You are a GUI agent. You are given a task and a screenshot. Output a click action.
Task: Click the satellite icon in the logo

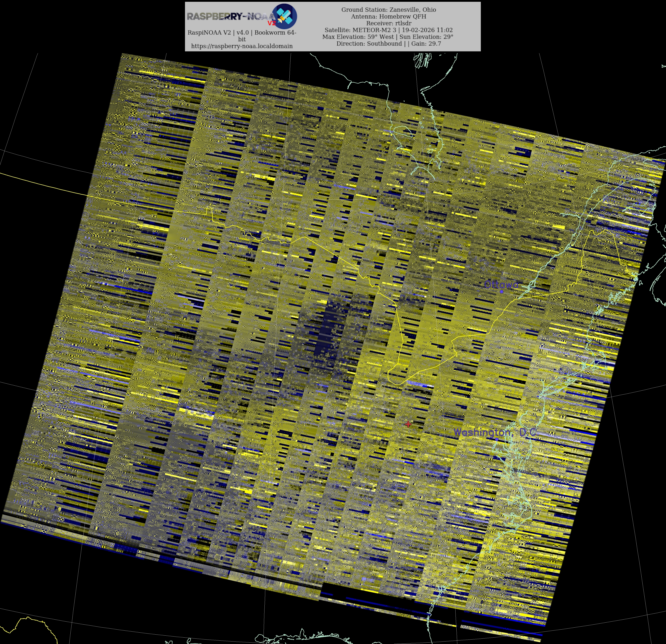pos(285,16)
